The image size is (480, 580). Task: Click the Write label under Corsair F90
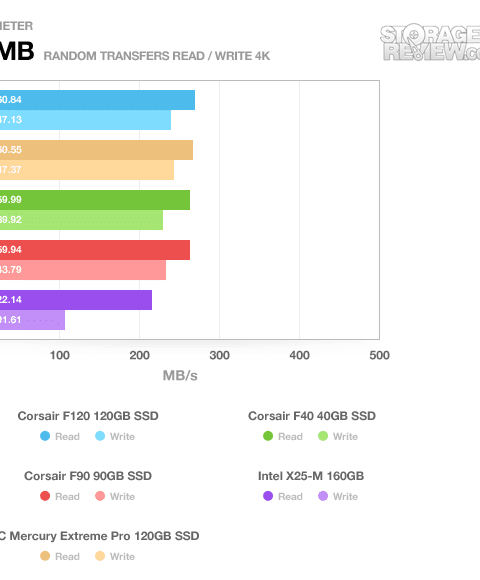click(122, 496)
